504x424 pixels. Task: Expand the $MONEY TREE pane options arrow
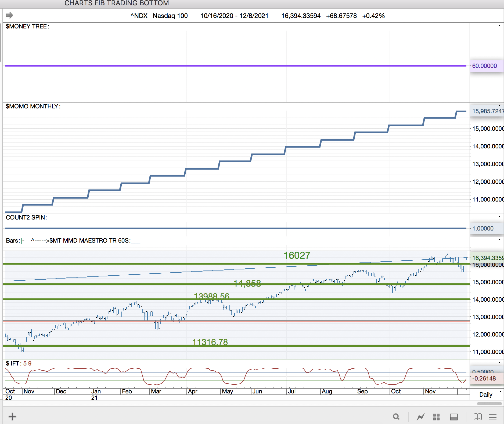coord(499,26)
